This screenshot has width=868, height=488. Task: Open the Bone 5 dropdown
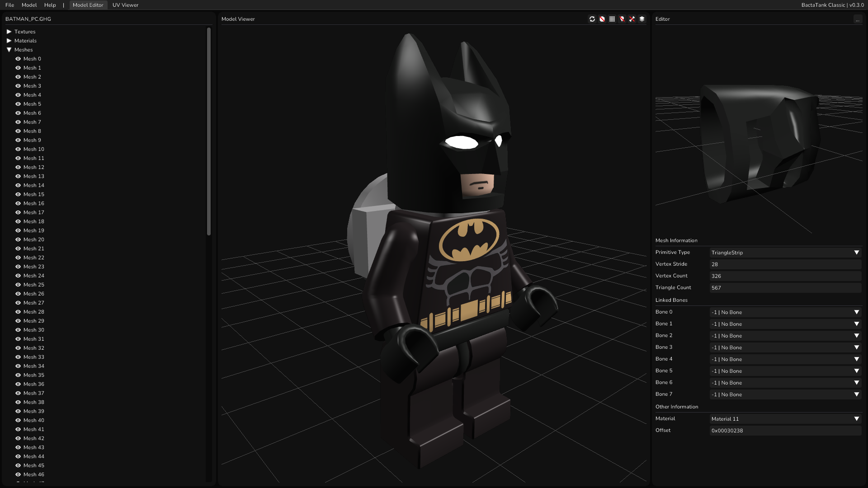(785, 371)
